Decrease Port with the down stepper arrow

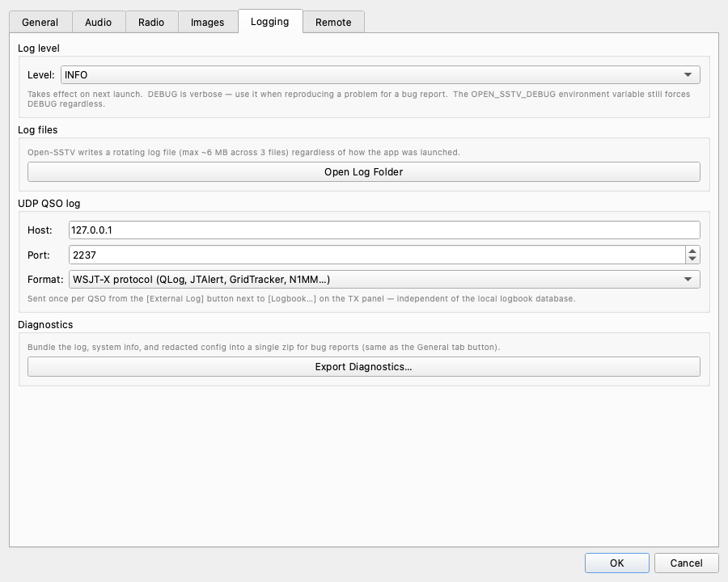(x=692, y=259)
